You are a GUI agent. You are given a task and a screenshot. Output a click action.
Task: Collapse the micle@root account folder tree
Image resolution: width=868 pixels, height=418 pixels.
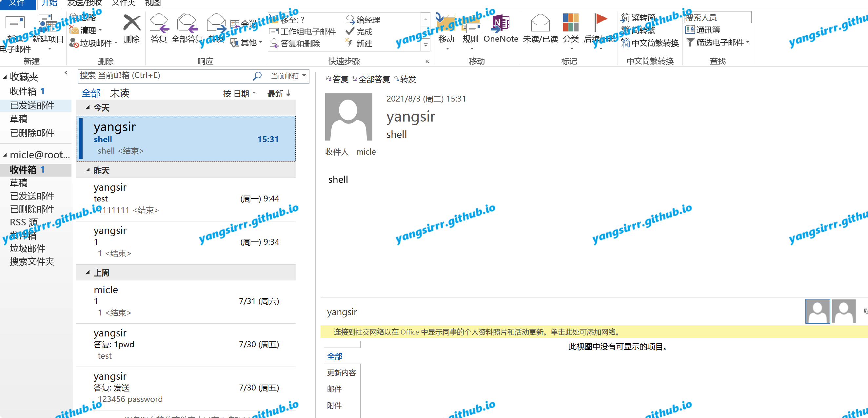(5, 155)
